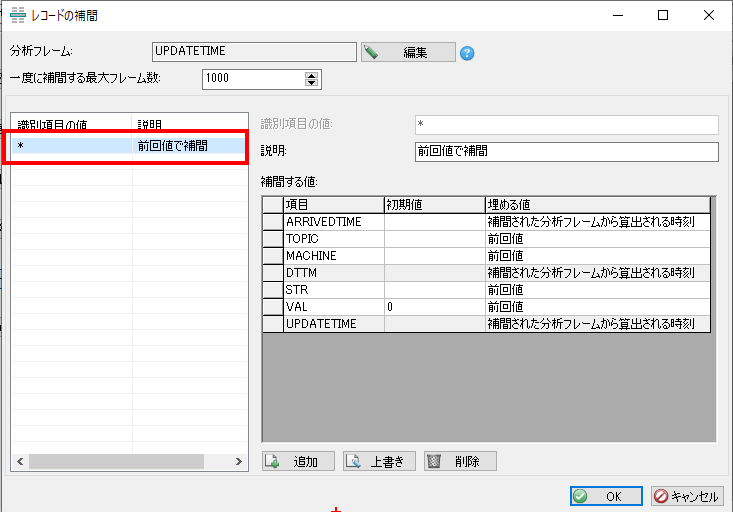
Task: Select the UPDATETIME item cell in table
Action: pos(334,324)
